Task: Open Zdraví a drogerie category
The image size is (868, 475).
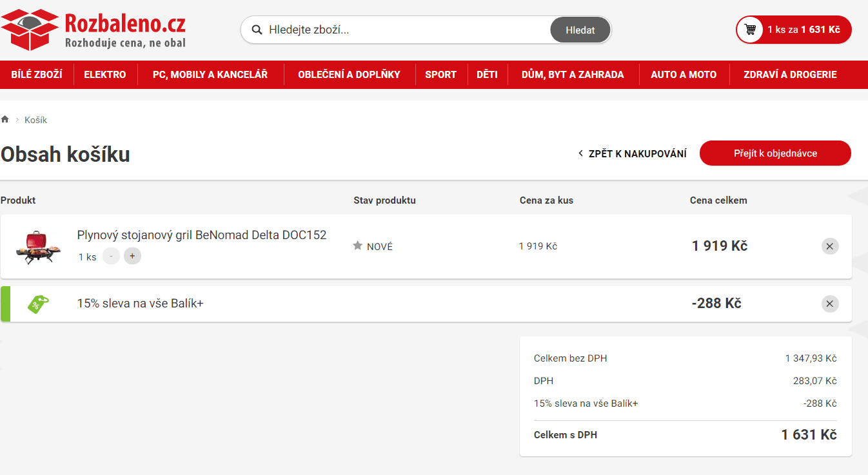Action: [x=790, y=75]
